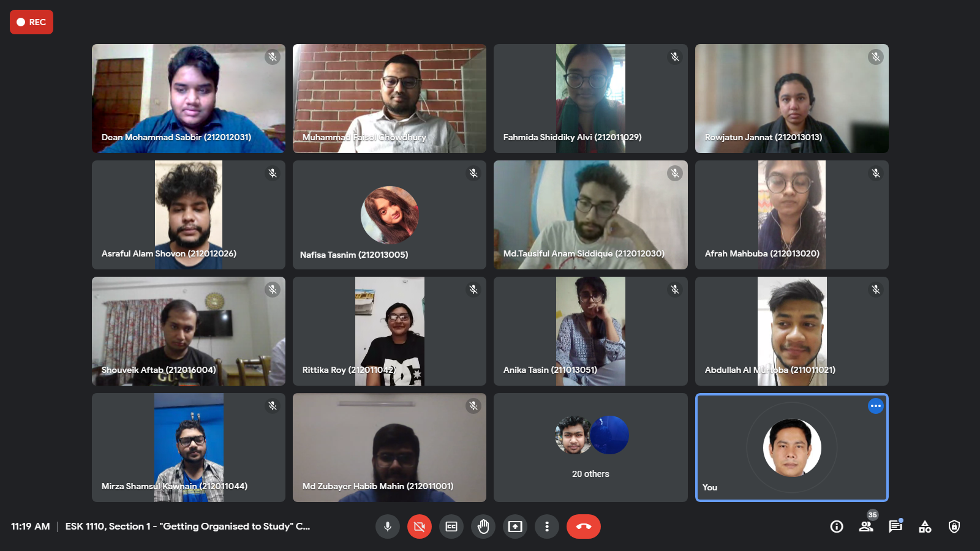The height and width of the screenshot is (551, 980).
Task: Click the muted mic icon on Rittika Roy's tile
Action: (x=473, y=290)
